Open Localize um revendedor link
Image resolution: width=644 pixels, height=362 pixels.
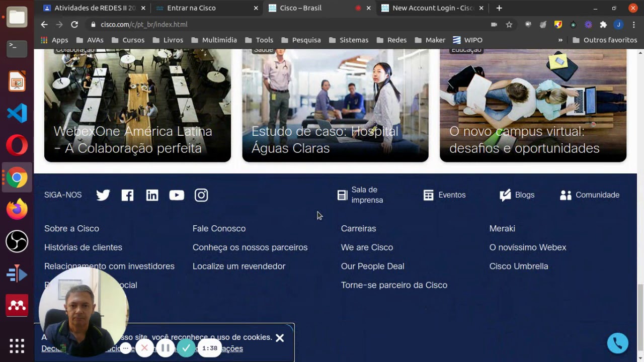click(239, 266)
